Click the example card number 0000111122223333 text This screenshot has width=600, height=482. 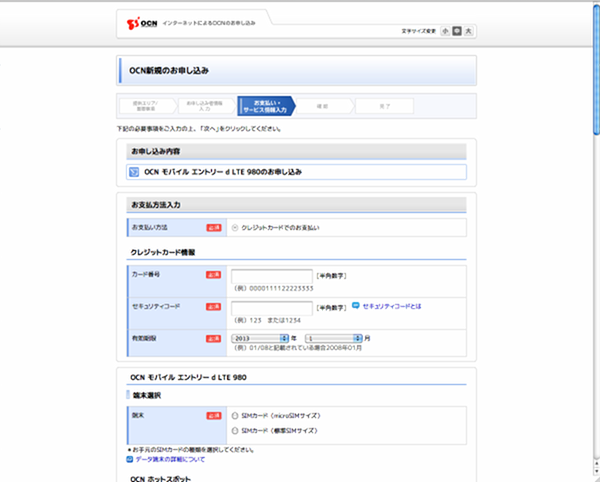[x=281, y=288]
